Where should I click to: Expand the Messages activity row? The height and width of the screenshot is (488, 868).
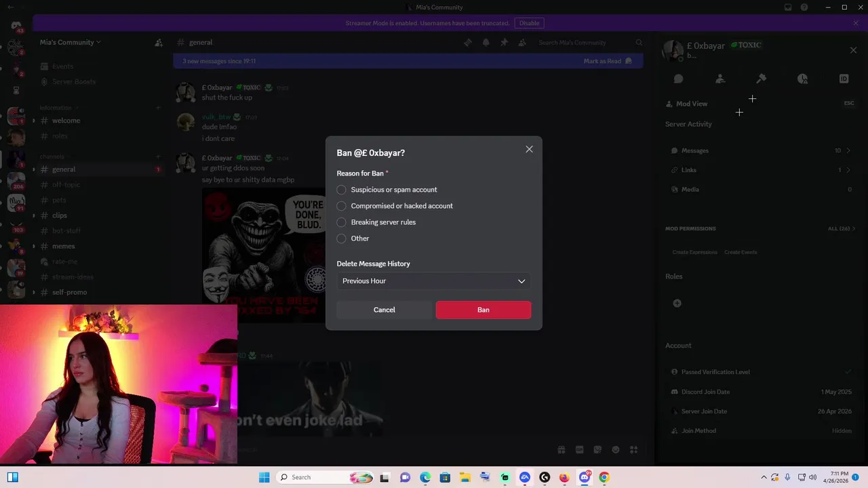click(760, 150)
